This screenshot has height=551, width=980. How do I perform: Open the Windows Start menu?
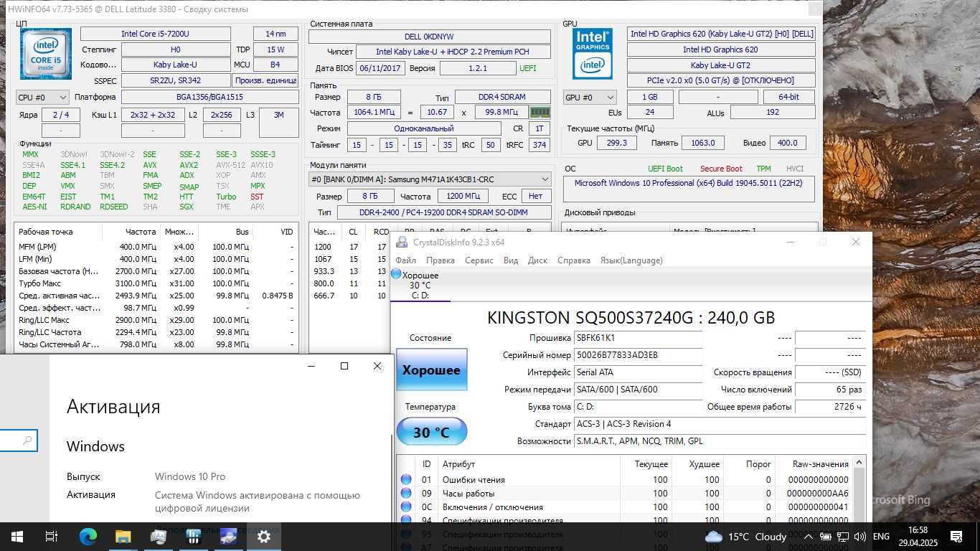[x=17, y=537]
